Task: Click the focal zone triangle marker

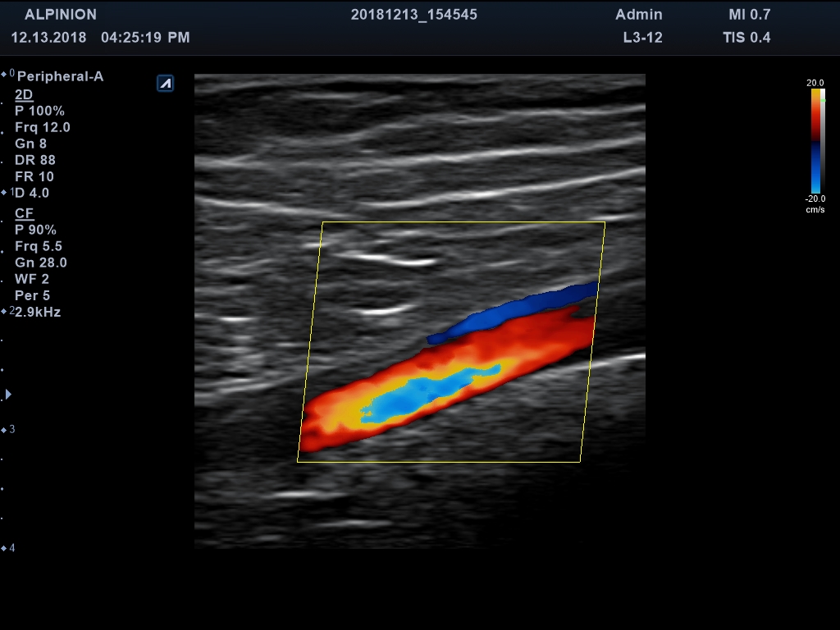Action: coord(8,395)
